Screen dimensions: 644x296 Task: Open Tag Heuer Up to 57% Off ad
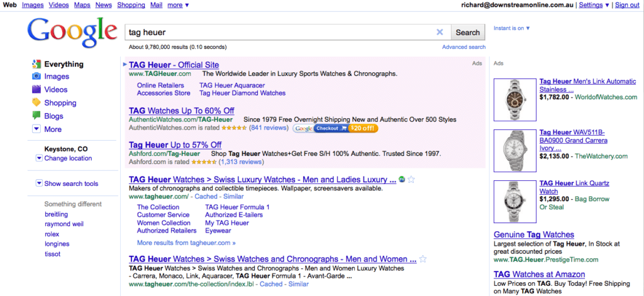coord(175,145)
